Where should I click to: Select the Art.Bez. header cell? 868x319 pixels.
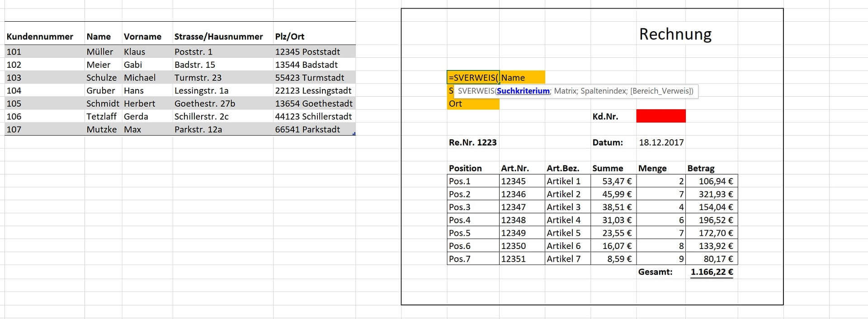point(568,168)
